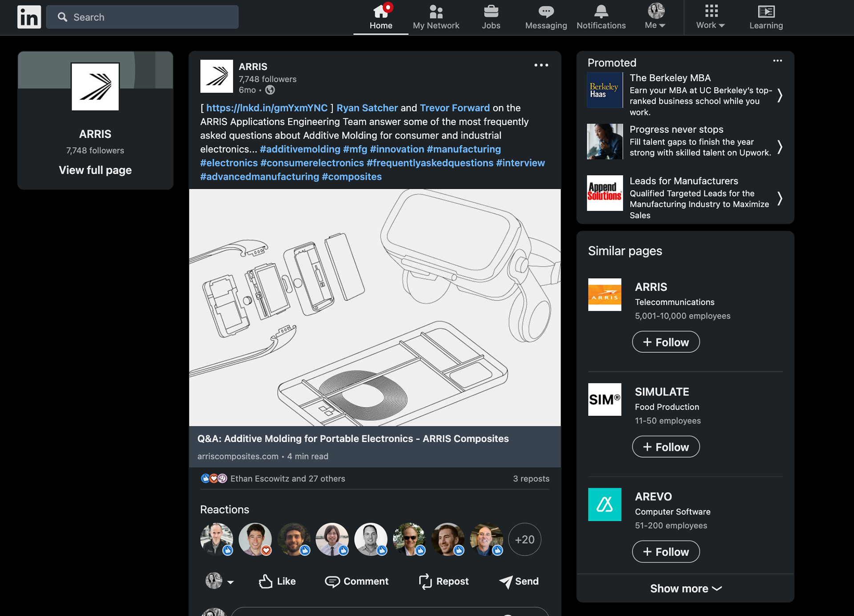Switch to the Learning tab

click(x=765, y=17)
